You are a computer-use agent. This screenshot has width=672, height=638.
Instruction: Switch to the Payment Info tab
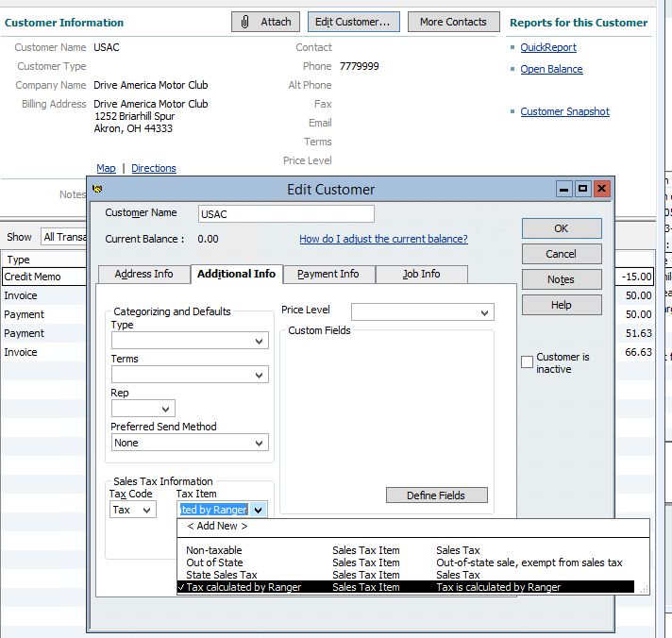pyautogui.click(x=328, y=275)
